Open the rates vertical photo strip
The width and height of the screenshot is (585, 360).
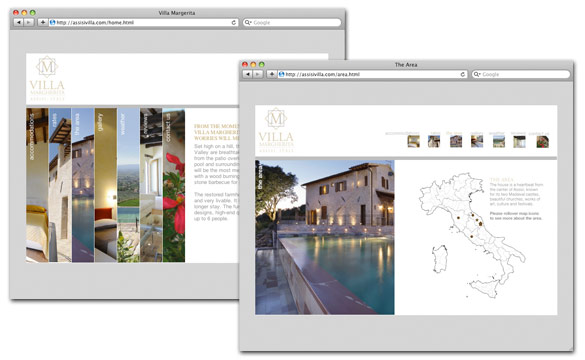pos(60,185)
